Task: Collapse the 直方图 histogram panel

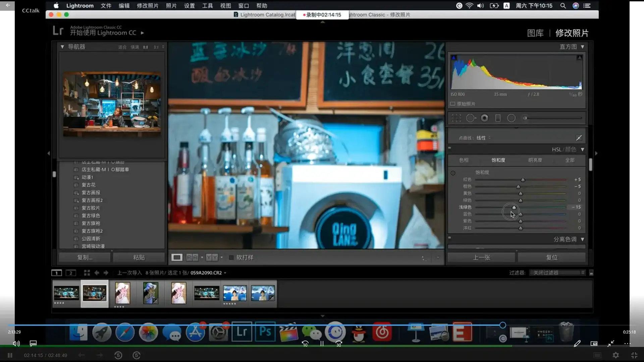Action: (583, 47)
